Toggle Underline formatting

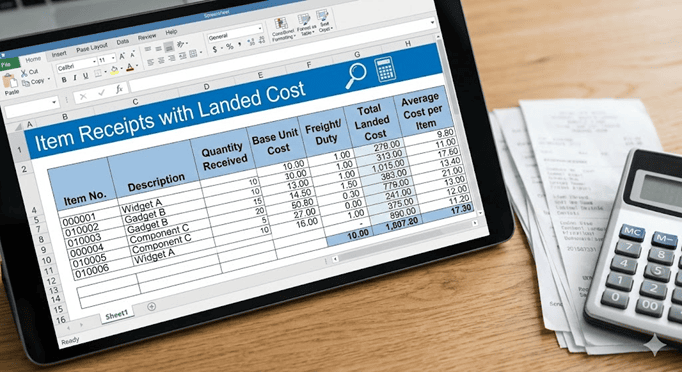tap(86, 76)
